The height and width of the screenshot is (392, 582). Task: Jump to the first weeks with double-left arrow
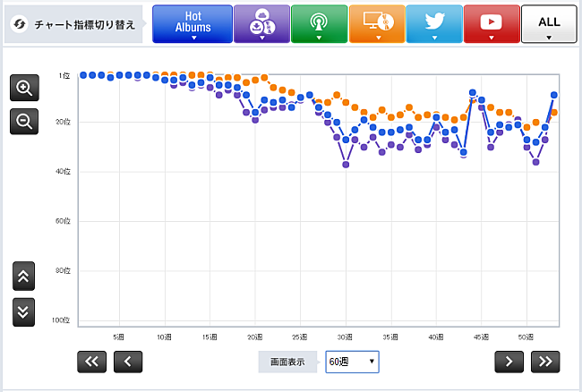93,362
